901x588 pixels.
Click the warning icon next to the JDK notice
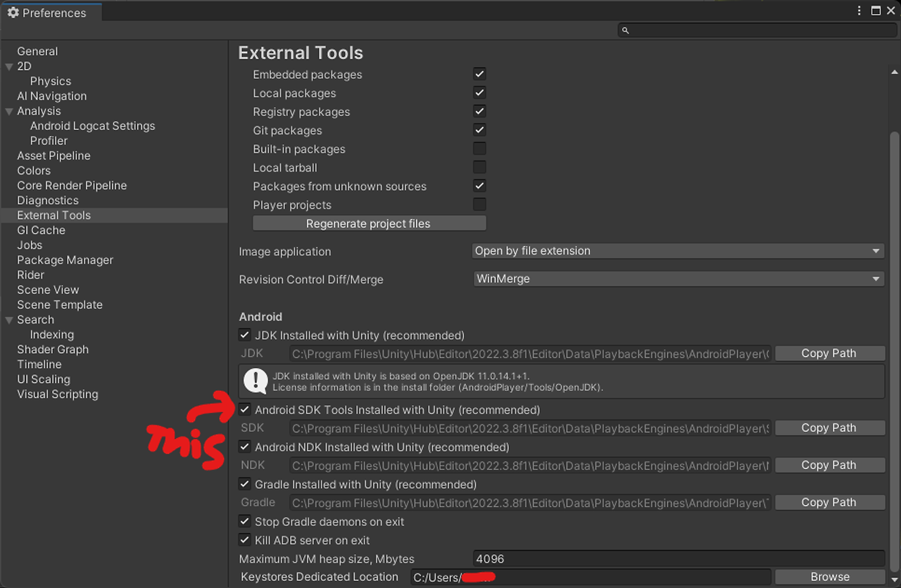(256, 382)
